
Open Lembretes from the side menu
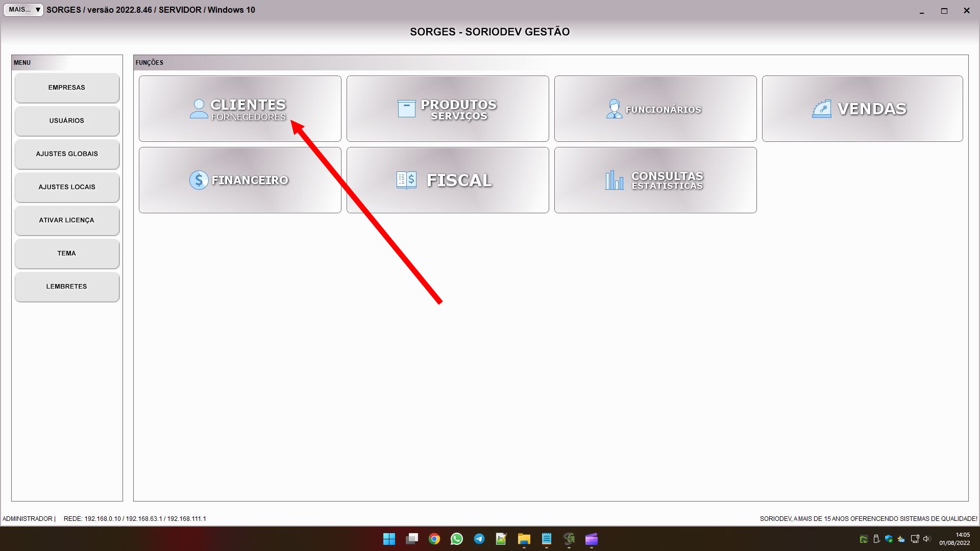tap(67, 287)
